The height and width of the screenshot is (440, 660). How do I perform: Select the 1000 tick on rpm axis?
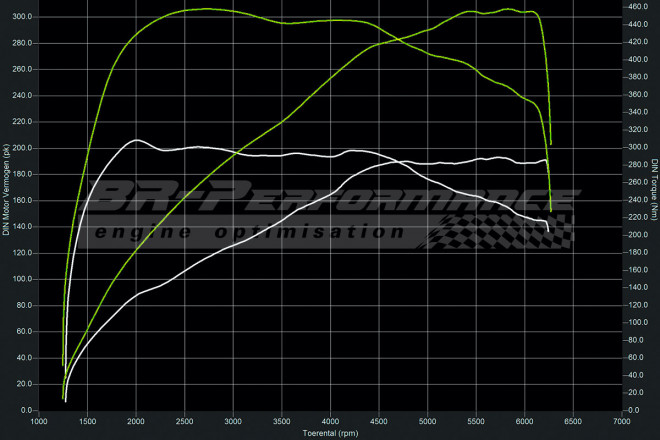pos(39,422)
